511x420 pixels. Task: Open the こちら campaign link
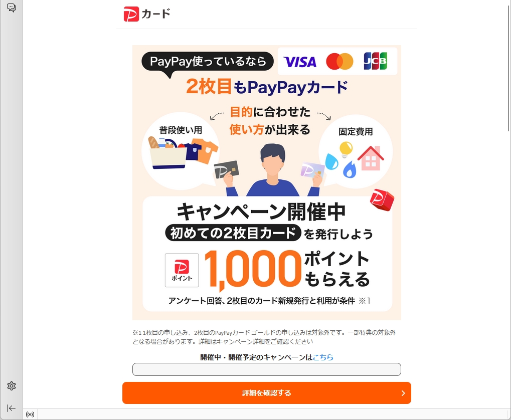pos(323,357)
